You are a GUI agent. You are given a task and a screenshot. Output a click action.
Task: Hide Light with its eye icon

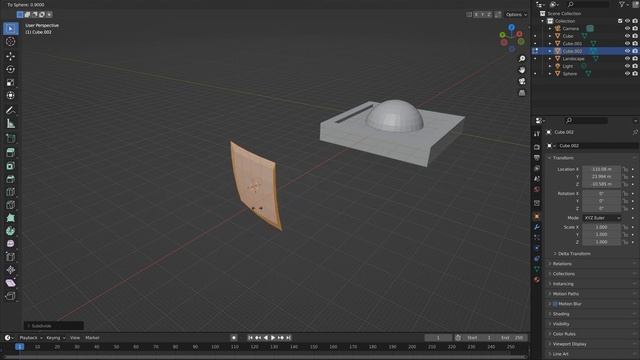click(627, 66)
